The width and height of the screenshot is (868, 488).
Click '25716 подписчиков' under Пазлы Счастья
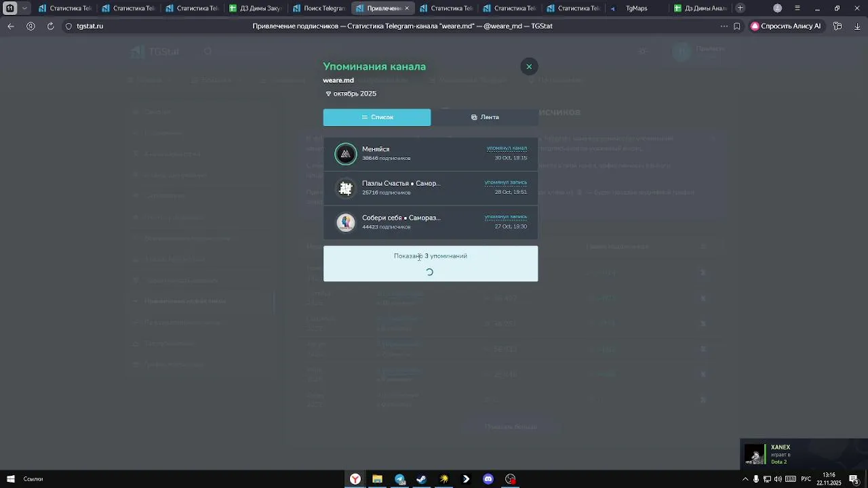386,193
